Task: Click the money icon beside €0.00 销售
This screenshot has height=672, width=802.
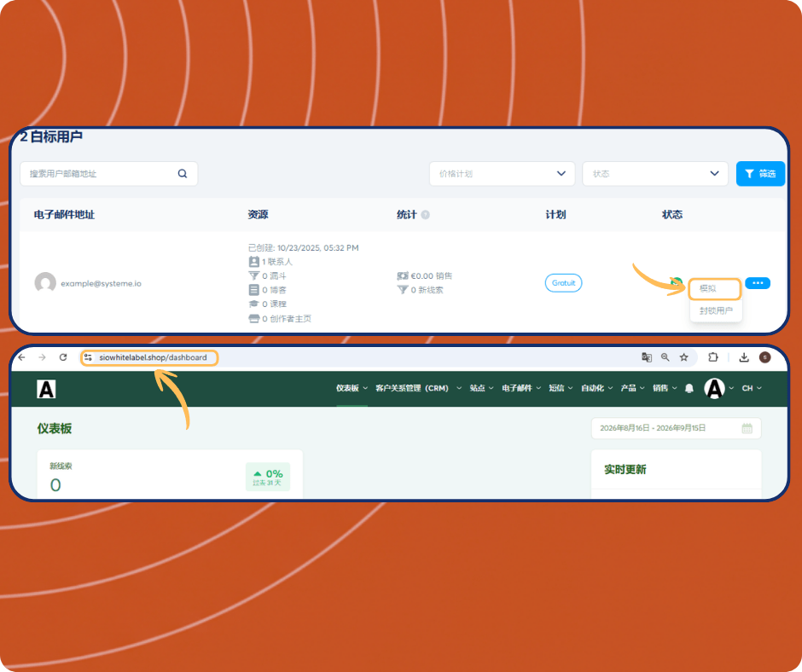Action: point(403,276)
